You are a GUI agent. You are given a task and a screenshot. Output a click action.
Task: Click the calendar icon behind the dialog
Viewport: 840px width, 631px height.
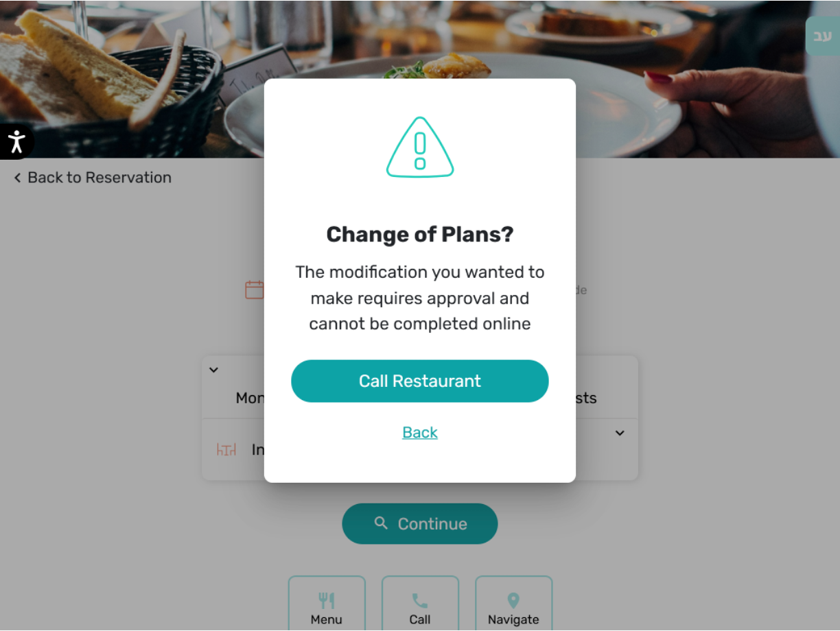[x=255, y=289]
